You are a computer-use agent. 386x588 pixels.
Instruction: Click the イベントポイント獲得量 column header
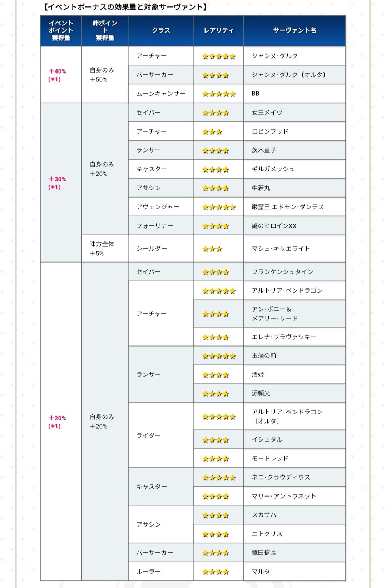61,31
